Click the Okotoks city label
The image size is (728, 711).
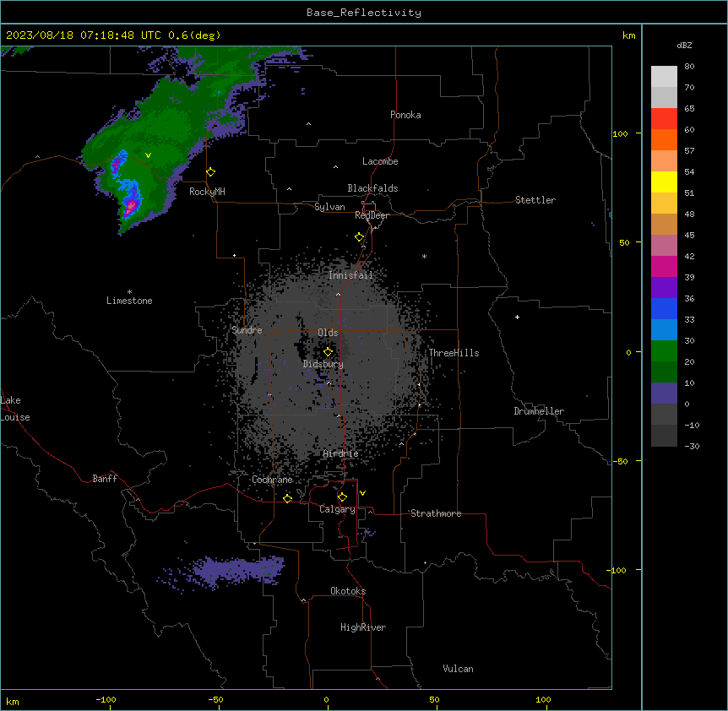[x=348, y=591]
